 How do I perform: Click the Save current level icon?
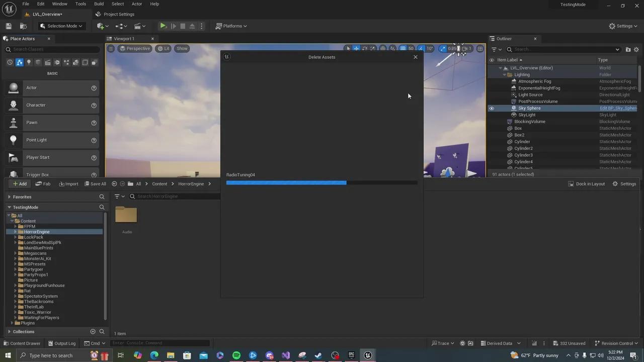(9, 26)
